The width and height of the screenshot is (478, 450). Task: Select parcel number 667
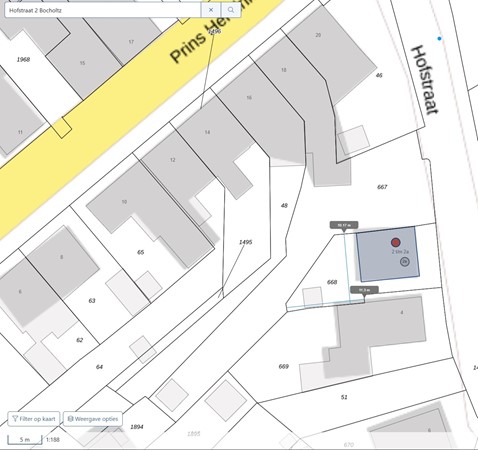tap(382, 187)
